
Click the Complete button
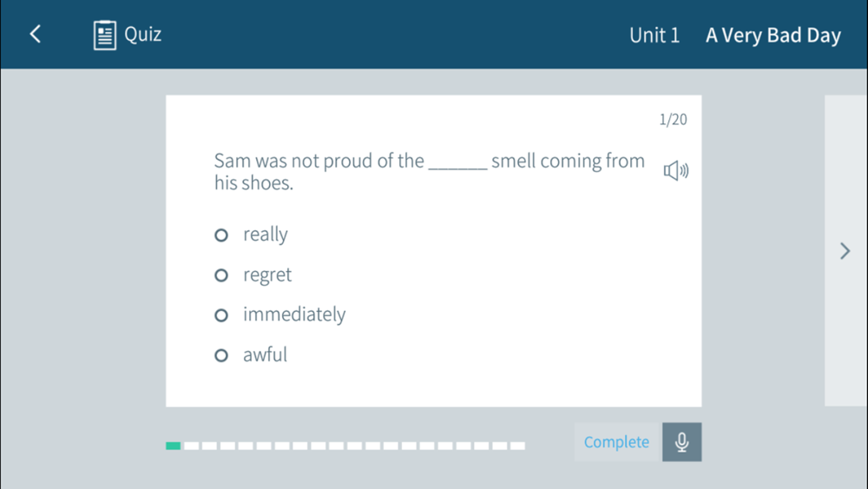[x=618, y=442]
